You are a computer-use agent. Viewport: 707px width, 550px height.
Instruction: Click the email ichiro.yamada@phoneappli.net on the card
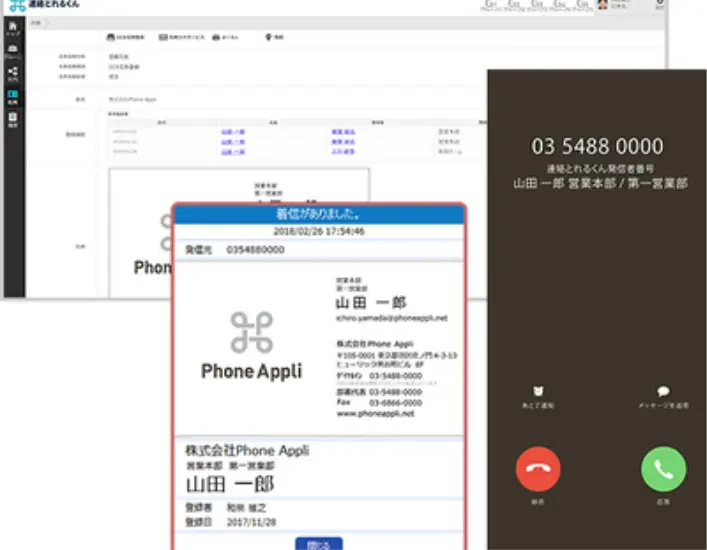pyautogui.click(x=392, y=318)
